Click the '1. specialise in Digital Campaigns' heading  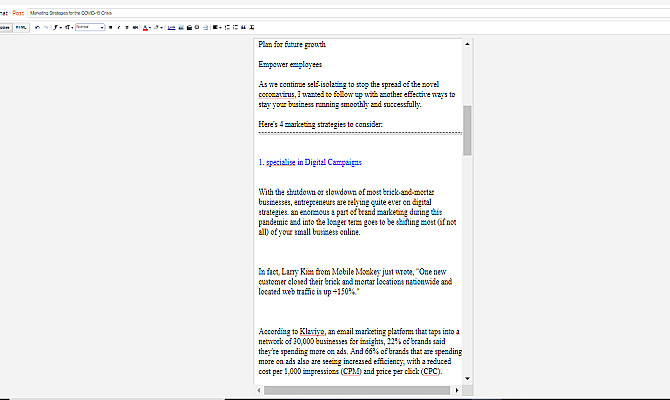coord(310,162)
